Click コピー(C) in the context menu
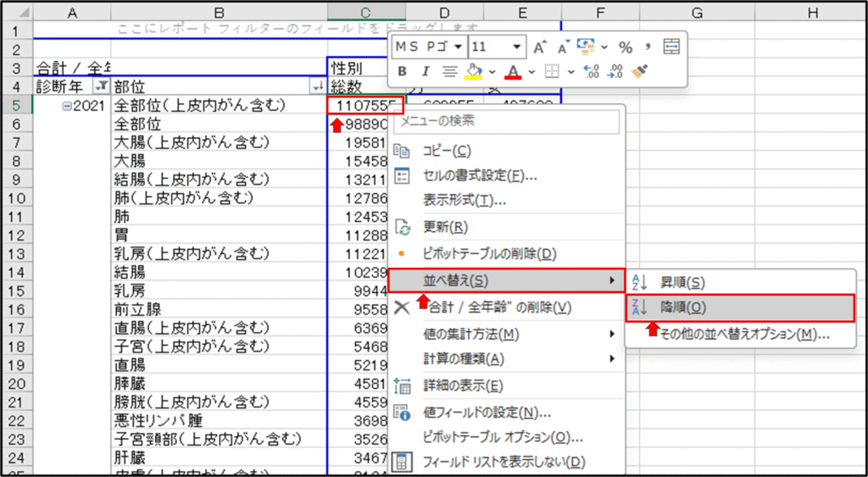This screenshot has height=477, width=868. (x=447, y=151)
